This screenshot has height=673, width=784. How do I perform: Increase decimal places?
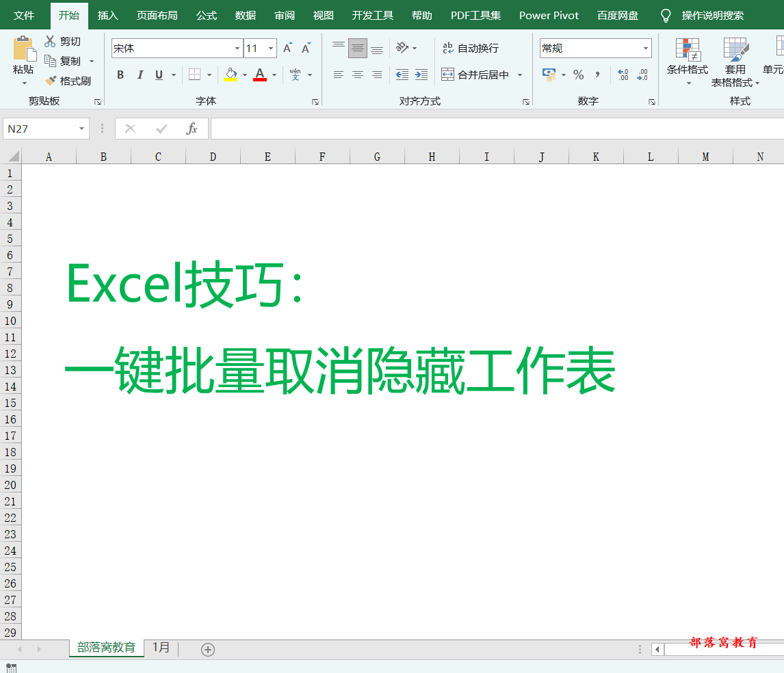623,75
